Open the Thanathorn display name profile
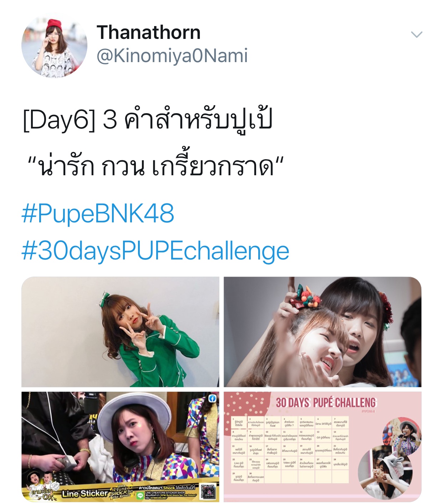Screen dimensions: 443x504 (x=148, y=32)
